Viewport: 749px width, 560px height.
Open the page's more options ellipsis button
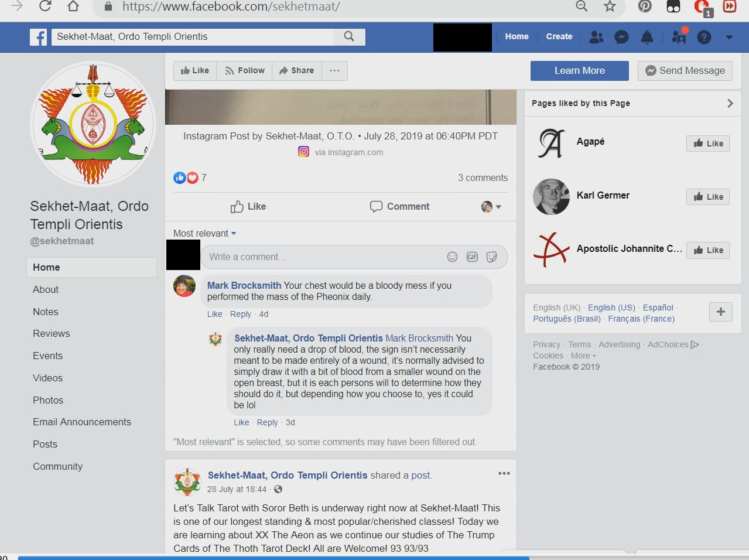tap(334, 70)
